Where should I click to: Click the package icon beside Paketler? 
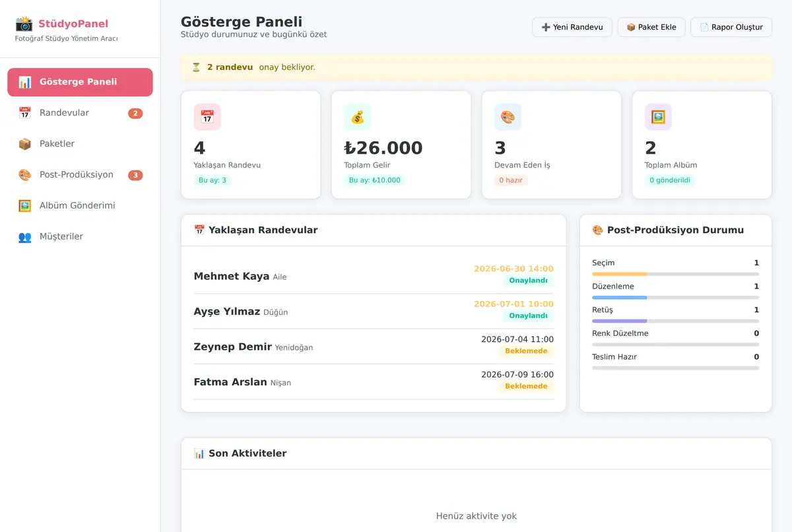click(x=25, y=144)
